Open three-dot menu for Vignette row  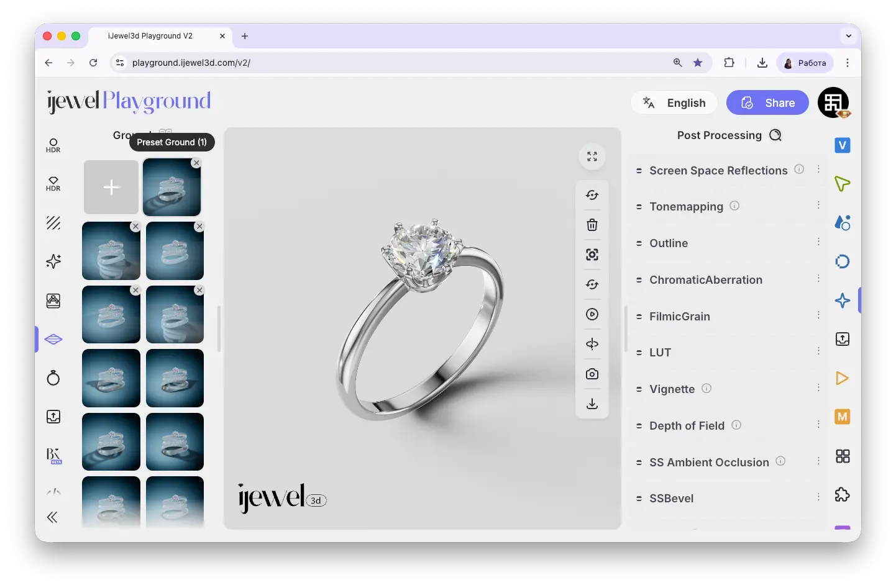click(x=818, y=387)
